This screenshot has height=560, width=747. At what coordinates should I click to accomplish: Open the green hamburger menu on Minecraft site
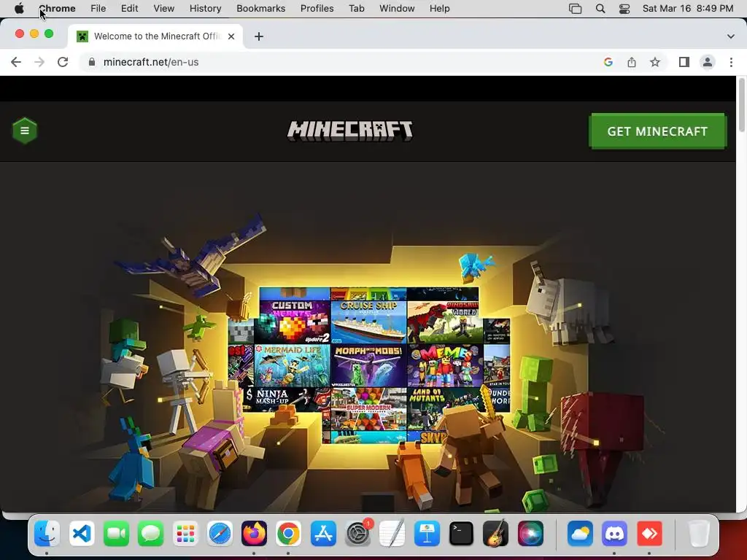point(25,131)
